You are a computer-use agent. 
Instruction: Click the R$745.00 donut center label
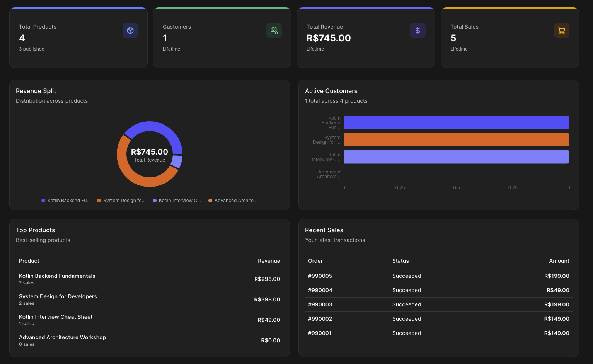pyautogui.click(x=150, y=152)
